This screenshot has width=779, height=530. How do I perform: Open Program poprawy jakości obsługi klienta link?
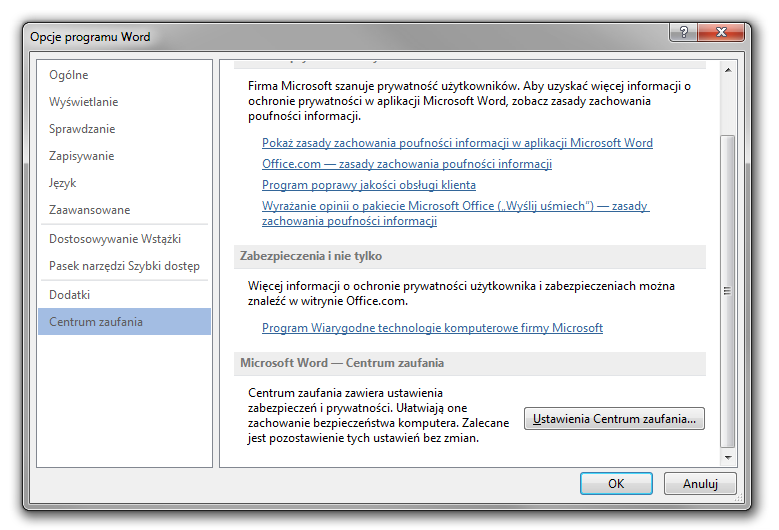point(369,185)
